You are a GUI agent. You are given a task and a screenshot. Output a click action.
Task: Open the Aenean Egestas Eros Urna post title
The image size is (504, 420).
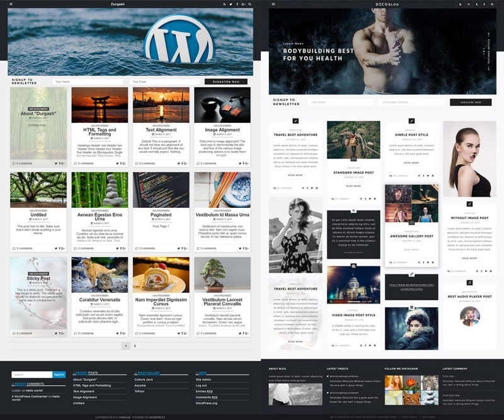100,217
